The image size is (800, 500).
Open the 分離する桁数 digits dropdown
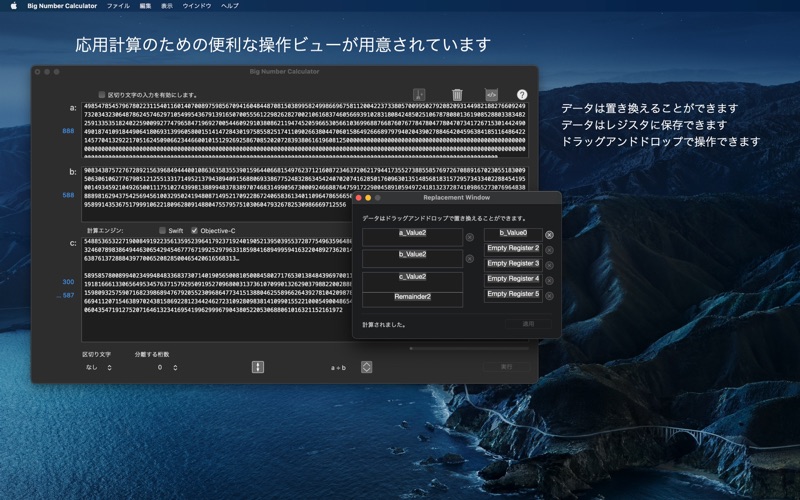[167, 367]
